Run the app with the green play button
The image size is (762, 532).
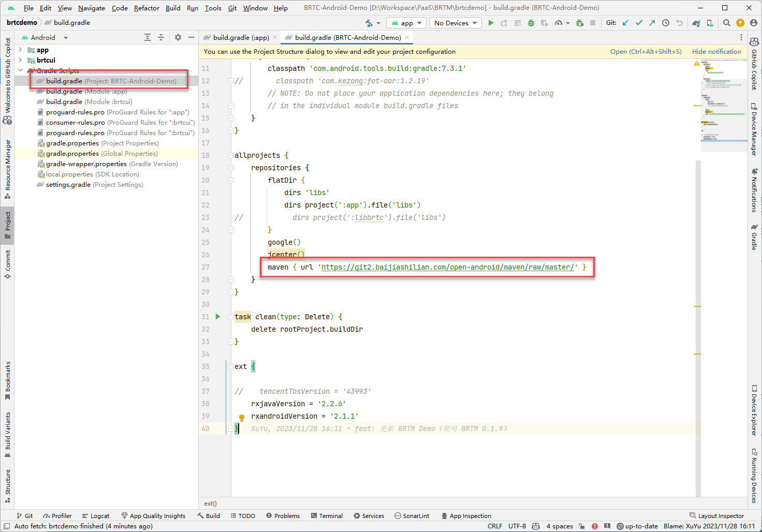pos(491,23)
